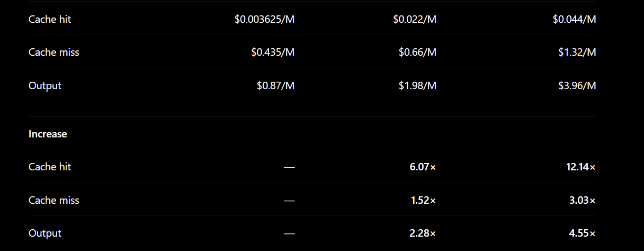Click the top Output row label
644x251 pixels.
(45, 85)
